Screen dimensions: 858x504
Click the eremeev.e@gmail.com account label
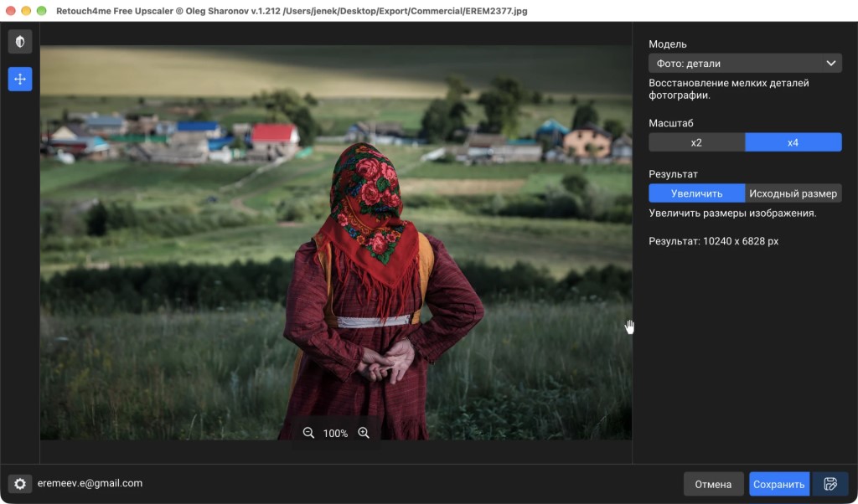click(90, 483)
